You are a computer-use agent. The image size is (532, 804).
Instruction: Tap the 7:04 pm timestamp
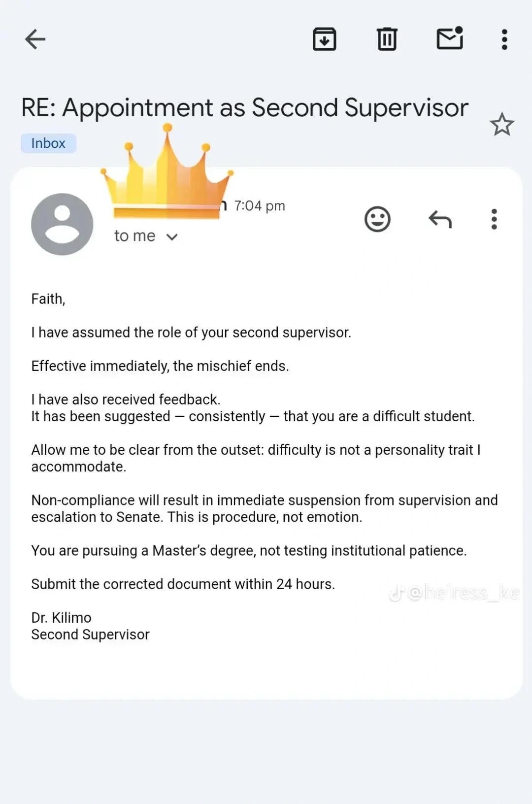pos(259,205)
